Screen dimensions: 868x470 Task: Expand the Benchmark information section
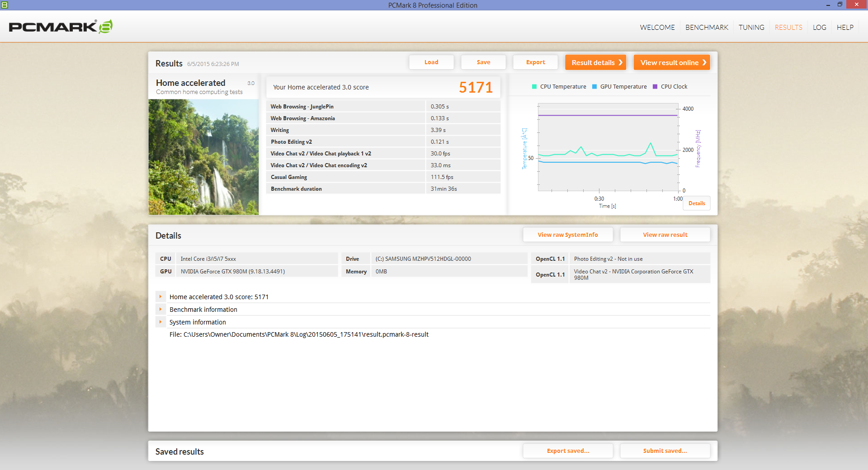click(x=160, y=310)
